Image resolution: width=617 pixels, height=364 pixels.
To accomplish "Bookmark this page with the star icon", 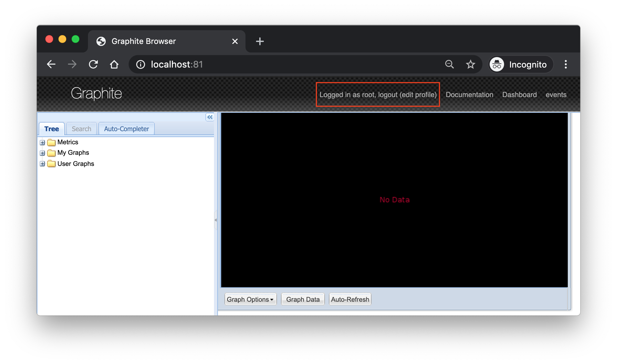I will tap(471, 64).
